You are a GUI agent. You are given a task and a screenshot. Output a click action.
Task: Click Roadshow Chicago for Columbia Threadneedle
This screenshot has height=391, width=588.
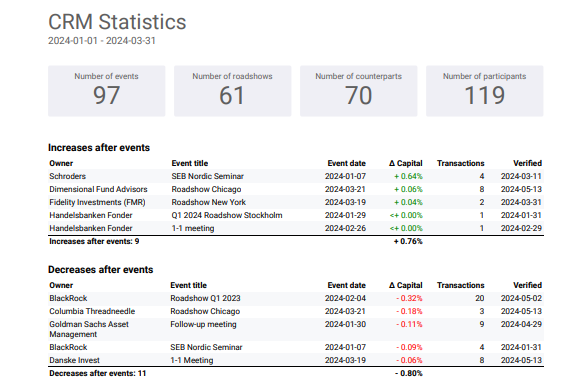(205, 312)
